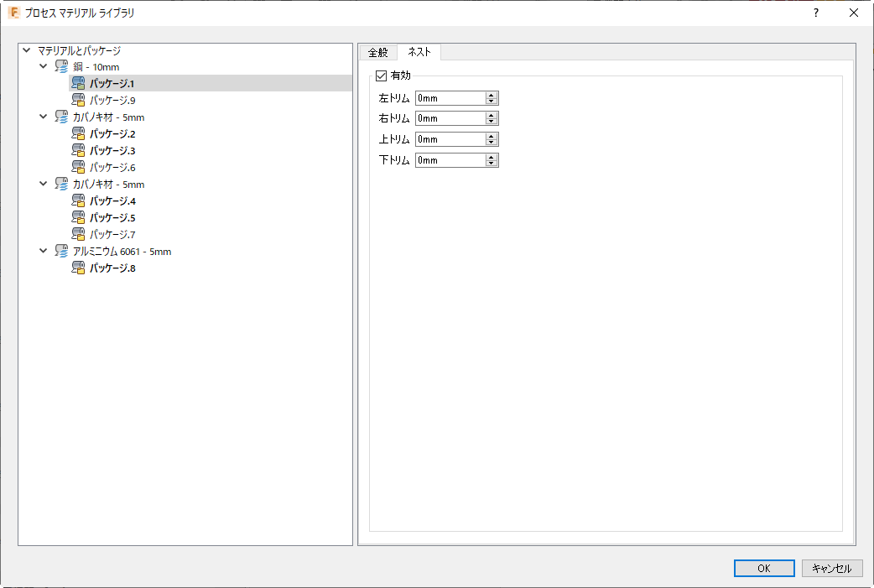Click the パッケージ.9 package icon
The height and width of the screenshot is (588, 874).
coord(78,101)
